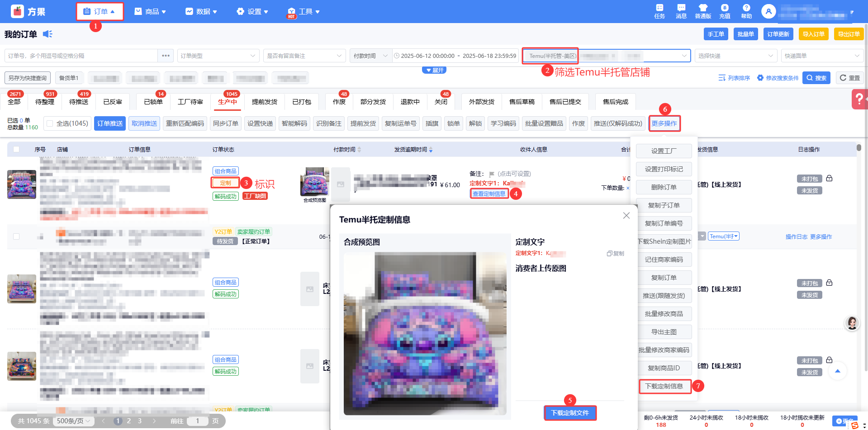Click the red question mark floating icon
The height and width of the screenshot is (430, 868).
[x=859, y=99]
